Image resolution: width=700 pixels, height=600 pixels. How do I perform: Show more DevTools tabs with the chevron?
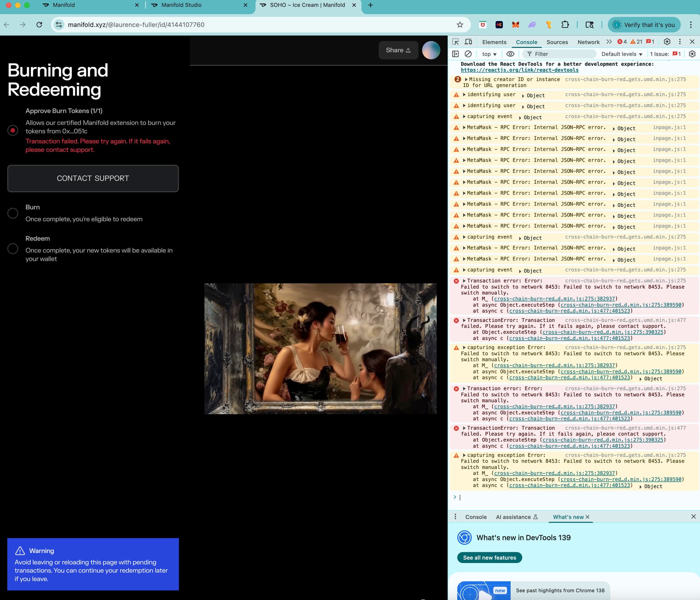click(609, 42)
